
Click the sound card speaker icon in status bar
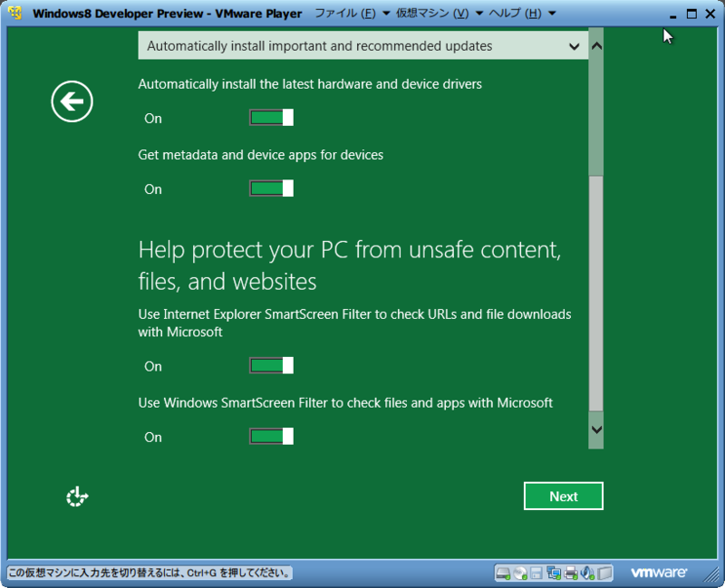point(587,574)
